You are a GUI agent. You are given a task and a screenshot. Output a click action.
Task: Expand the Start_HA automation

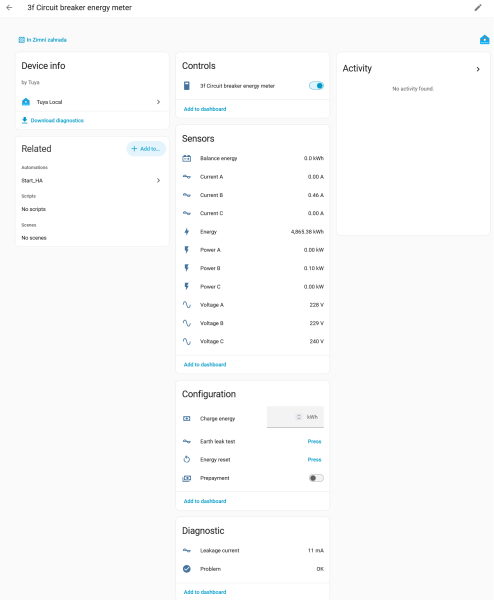coord(92,180)
